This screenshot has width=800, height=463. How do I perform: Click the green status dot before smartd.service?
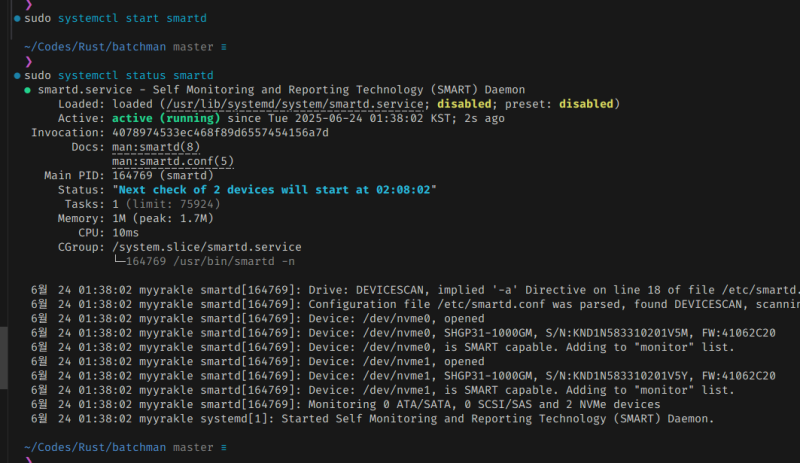27,90
